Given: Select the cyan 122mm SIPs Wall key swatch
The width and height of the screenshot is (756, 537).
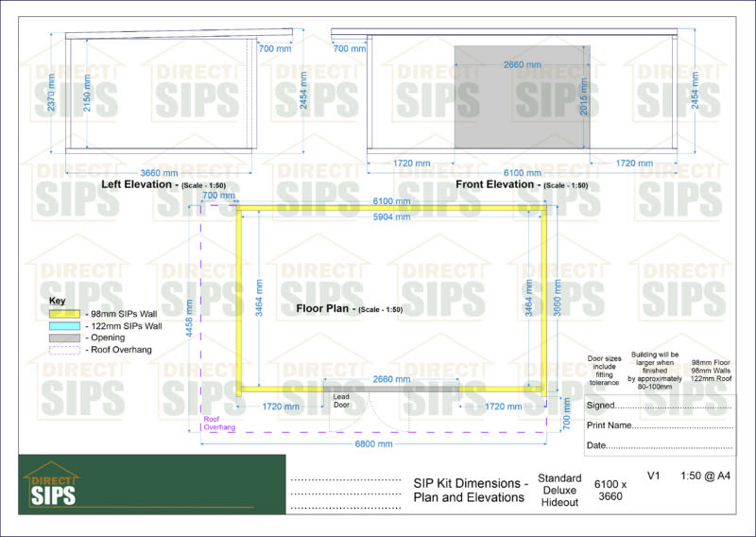Looking at the screenshot, I should pyautogui.click(x=64, y=325).
